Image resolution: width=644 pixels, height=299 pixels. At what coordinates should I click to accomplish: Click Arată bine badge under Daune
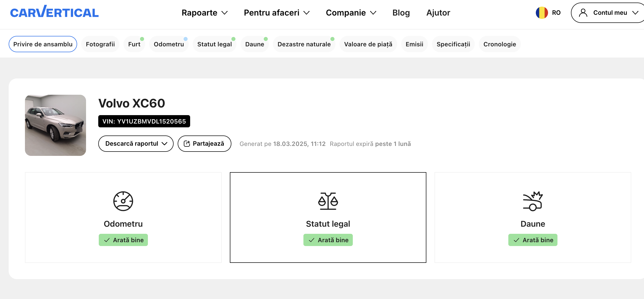coord(533,240)
